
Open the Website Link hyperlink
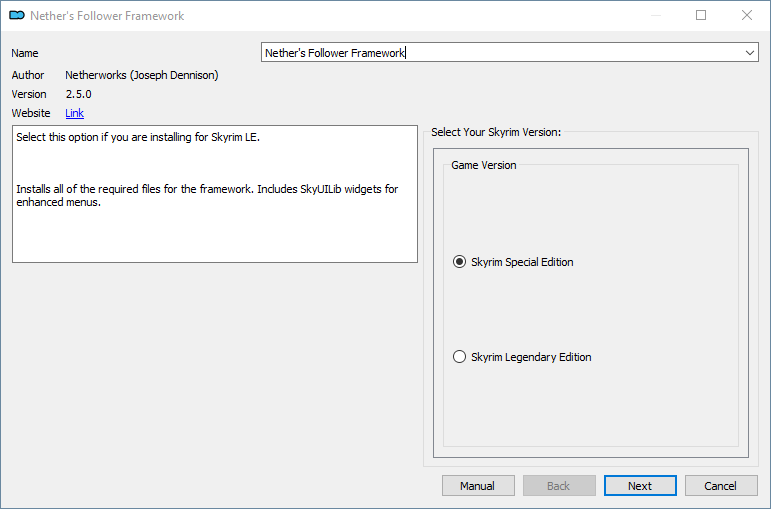[x=75, y=113]
